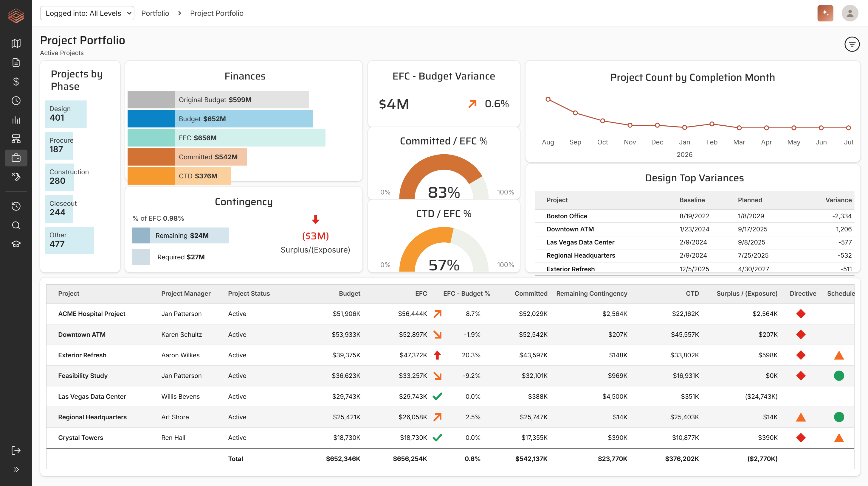The width and height of the screenshot is (868, 486).
Task: Click Exterior Refresh red directive diamond
Action: point(801,355)
